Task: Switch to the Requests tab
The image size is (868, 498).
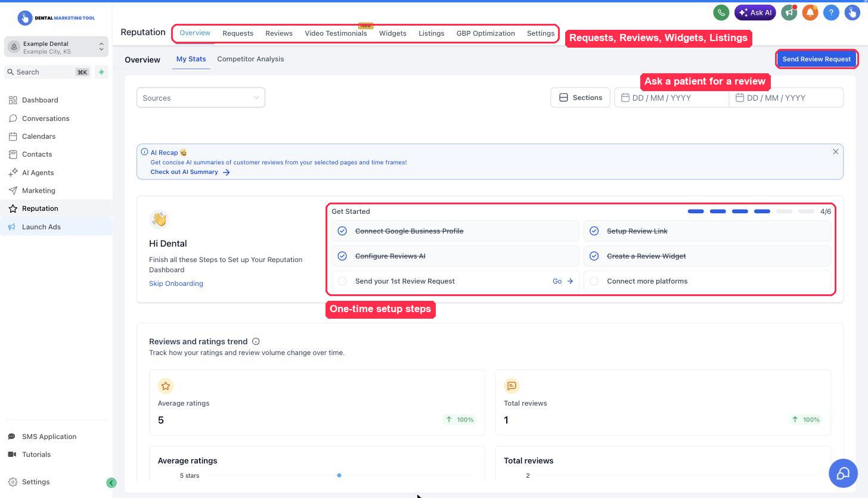Action: point(238,33)
